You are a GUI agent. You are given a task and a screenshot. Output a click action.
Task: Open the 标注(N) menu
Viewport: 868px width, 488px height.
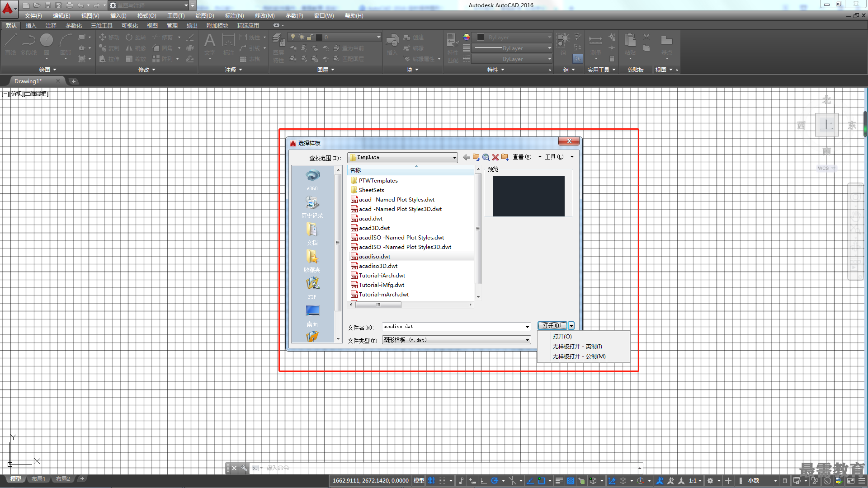pyautogui.click(x=234, y=16)
